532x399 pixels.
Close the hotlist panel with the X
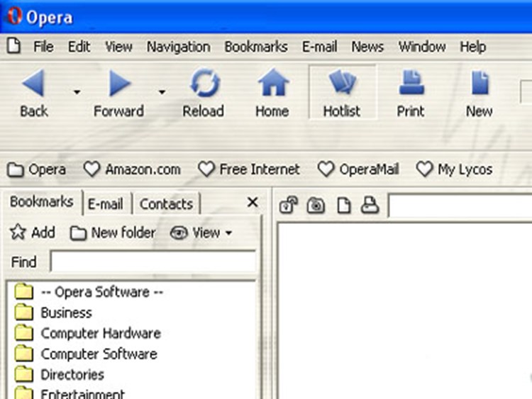253,203
